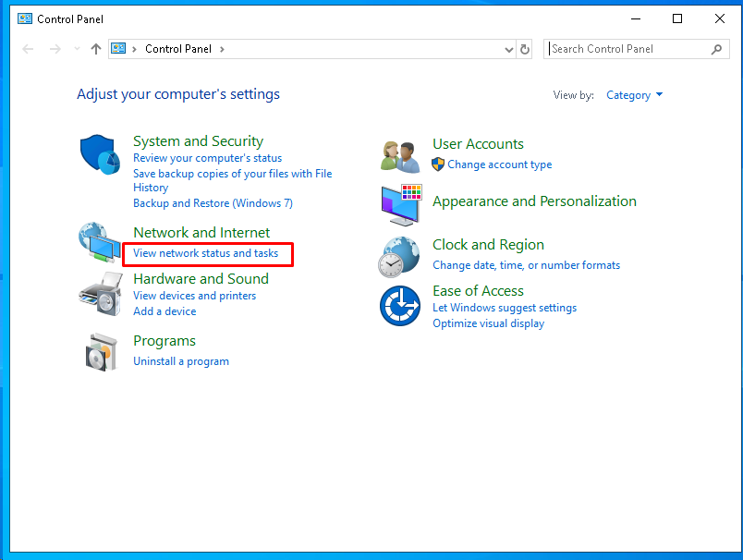
Task: Click the title bar Control Panel icon
Action: click(x=25, y=19)
